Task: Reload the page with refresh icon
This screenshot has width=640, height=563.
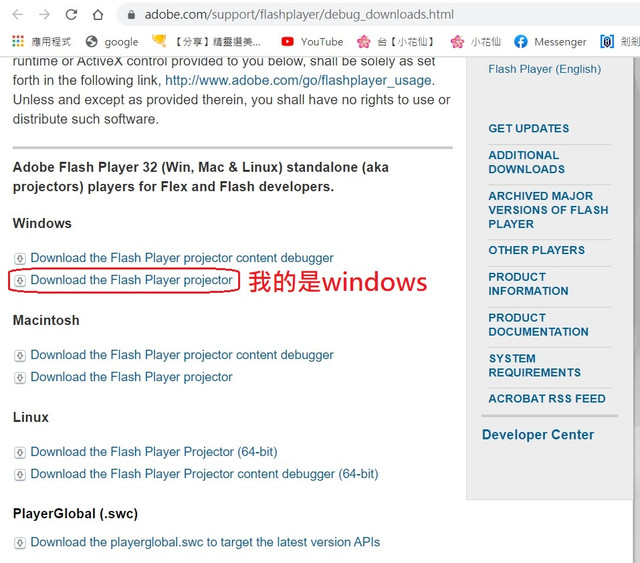Action: click(71, 15)
